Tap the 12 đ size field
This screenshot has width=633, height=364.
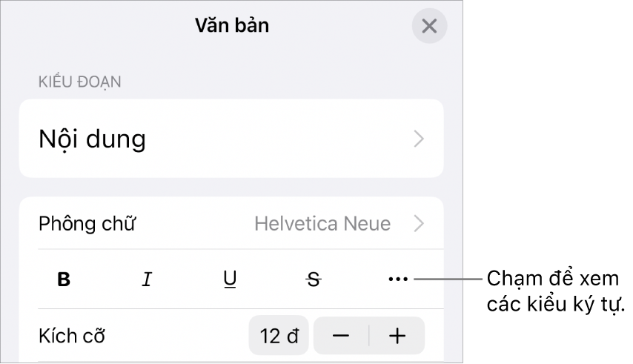click(x=279, y=336)
